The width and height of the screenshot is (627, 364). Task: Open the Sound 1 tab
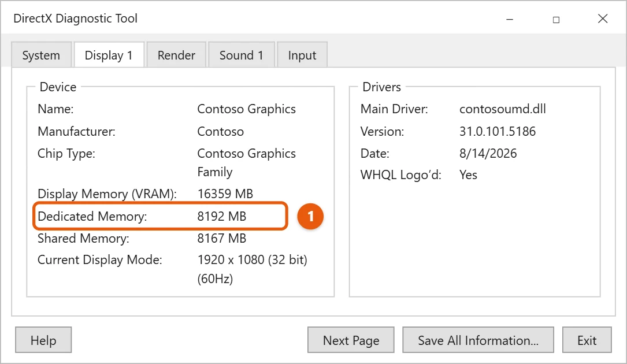coord(241,55)
